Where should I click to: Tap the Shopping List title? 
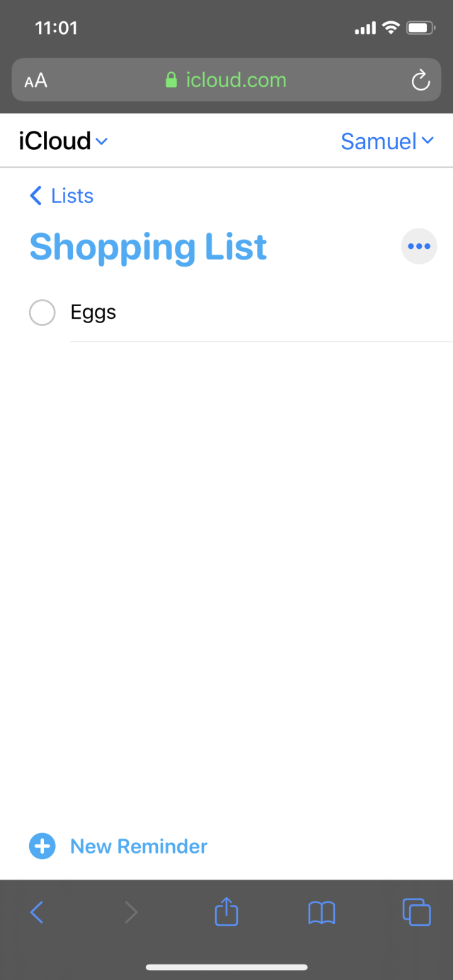(148, 247)
